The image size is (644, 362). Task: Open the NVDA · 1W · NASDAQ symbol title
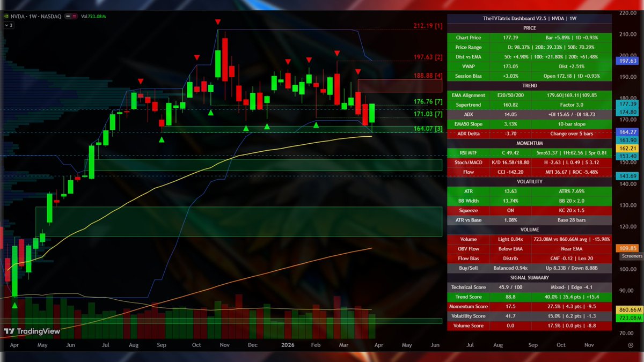point(36,16)
